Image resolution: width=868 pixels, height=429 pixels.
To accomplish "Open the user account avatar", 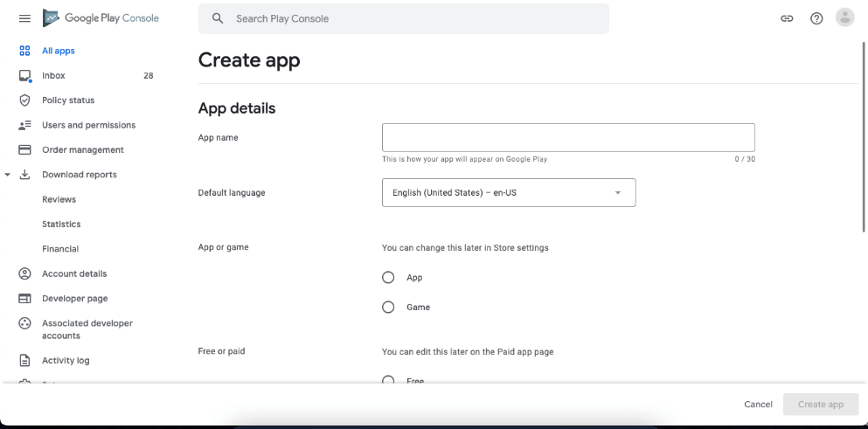I will point(844,17).
